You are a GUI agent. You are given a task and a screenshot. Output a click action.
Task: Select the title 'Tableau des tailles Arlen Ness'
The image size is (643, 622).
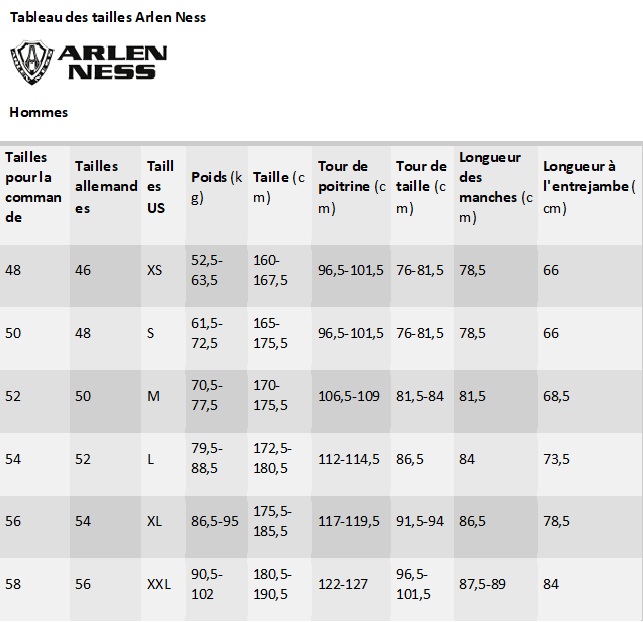tap(108, 17)
